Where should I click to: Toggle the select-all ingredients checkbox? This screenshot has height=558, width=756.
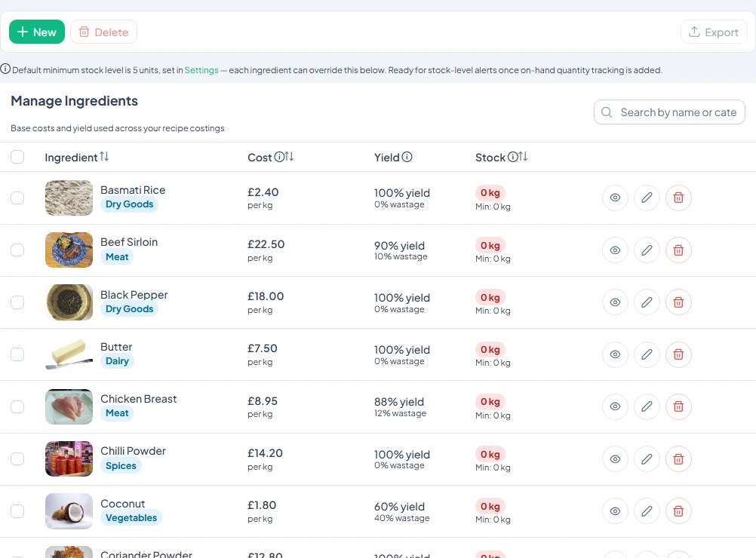click(17, 157)
